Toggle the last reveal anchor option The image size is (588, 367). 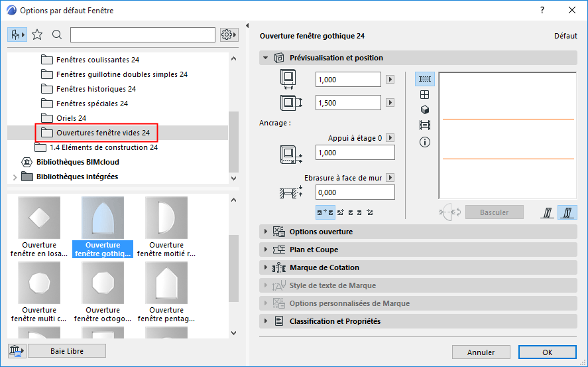[x=370, y=212]
